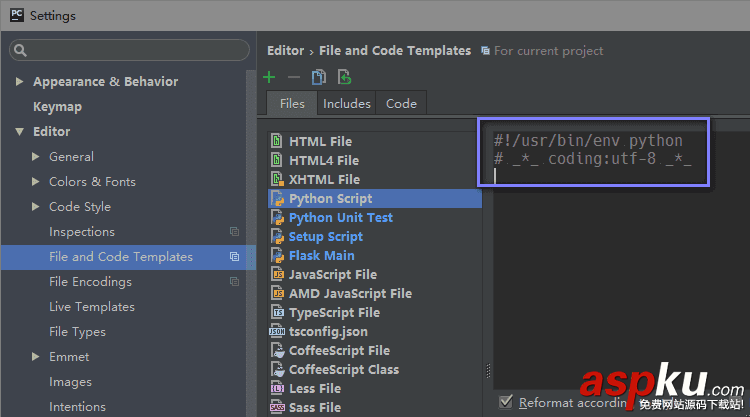Open the Live Templates settings

click(x=92, y=307)
